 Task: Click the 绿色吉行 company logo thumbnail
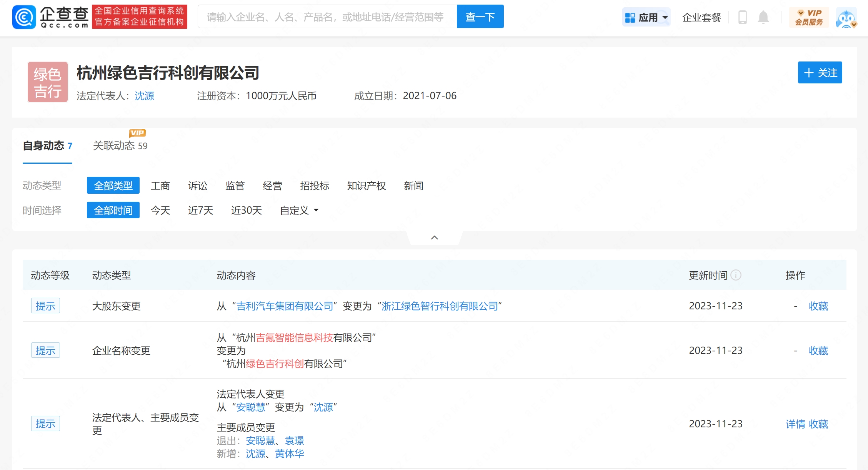pyautogui.click(x=48, y=82)
